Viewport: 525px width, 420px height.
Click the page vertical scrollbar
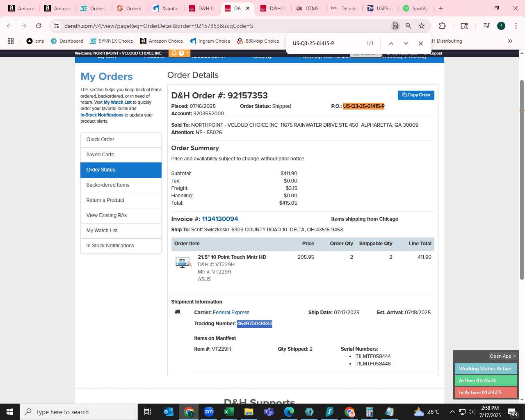pos(522,180)
